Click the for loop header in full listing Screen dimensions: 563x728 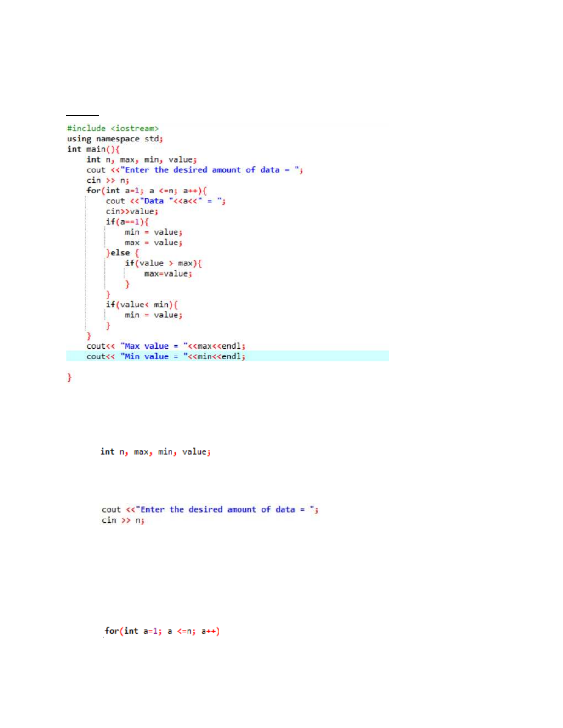coord(147,191)
